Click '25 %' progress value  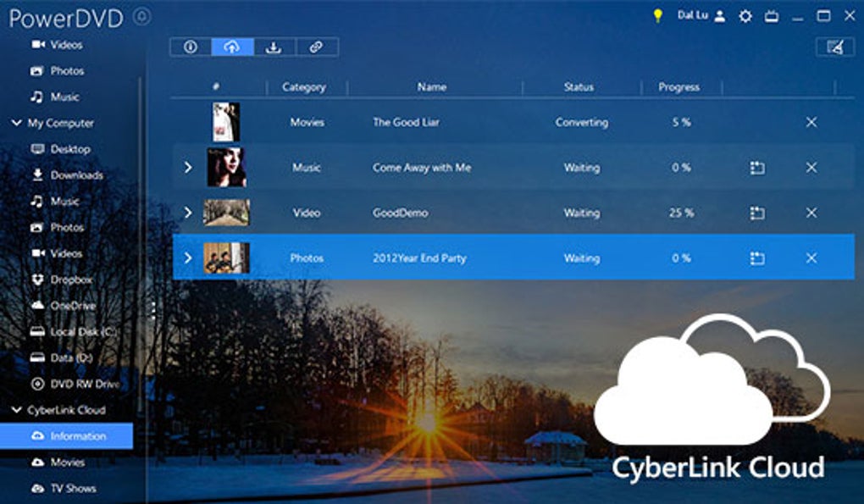[682, 213]
